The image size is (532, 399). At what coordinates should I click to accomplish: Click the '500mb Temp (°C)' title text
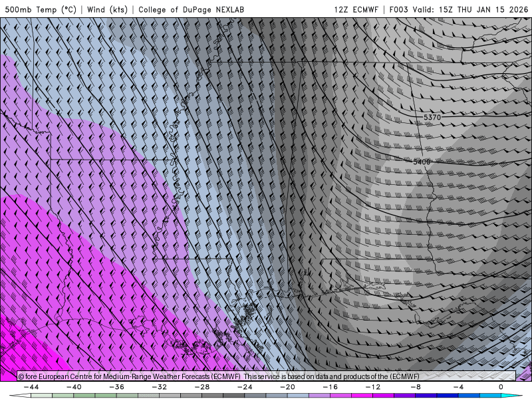[41, 9]
